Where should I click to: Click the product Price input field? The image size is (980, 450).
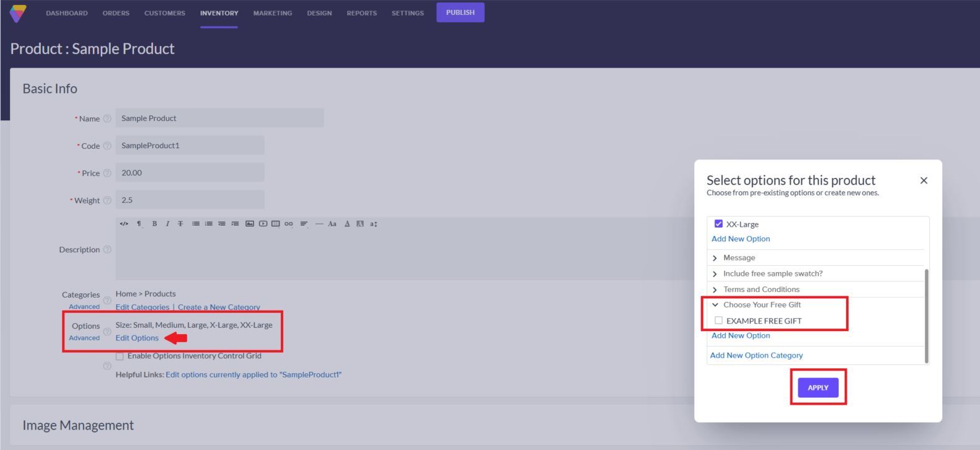pyautogui.click(x=190, y=173)
